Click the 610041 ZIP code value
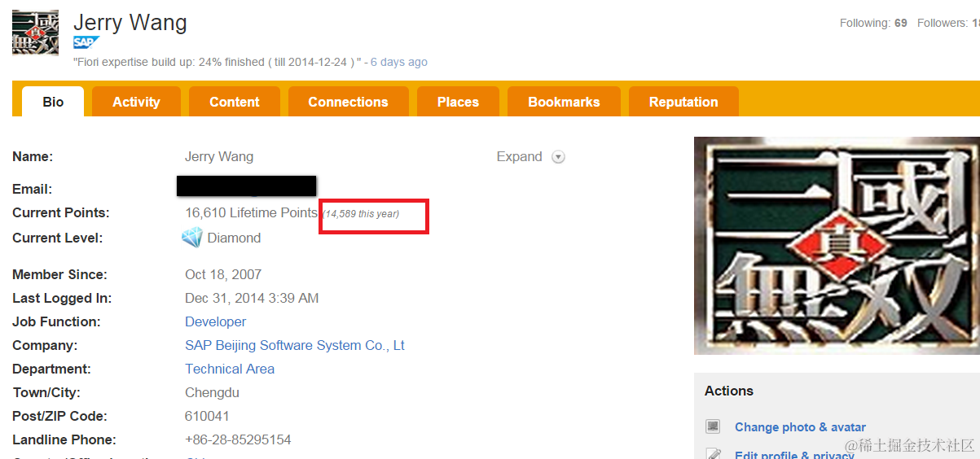Viewport: 980px width, 459px height. pyautogui.click(x=207, y=416)
